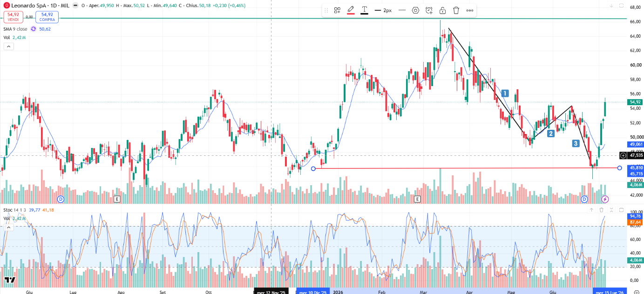Click the 49,061 SMA value label on axis

pyautogui.click(x=636, y=144)
